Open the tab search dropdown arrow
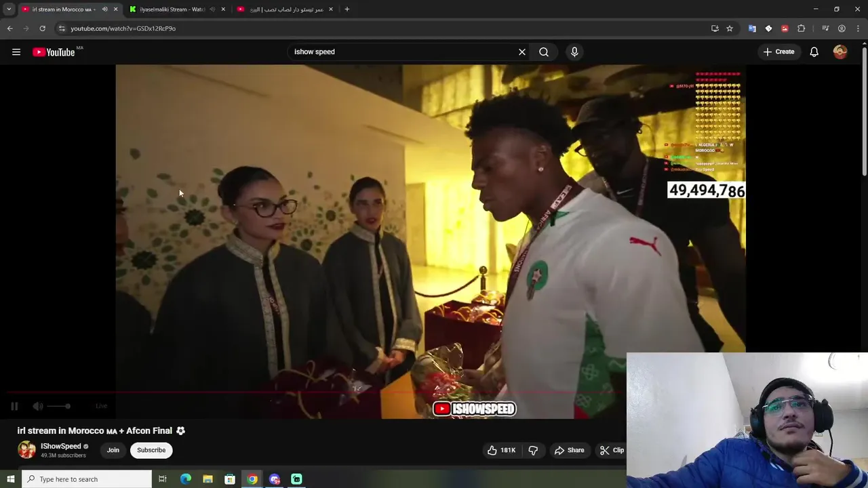 pyautogui.click(x=9, y=9)
